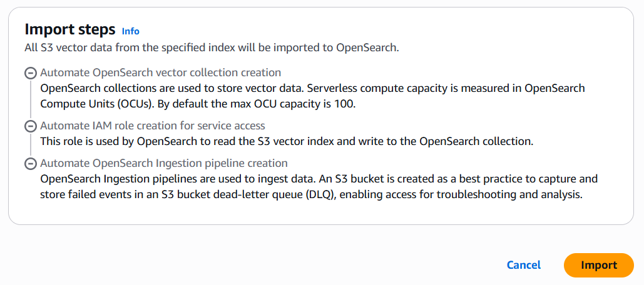644x285 pixels.
Task: Open the Info link beside Import steps
Action: (131, 31)
